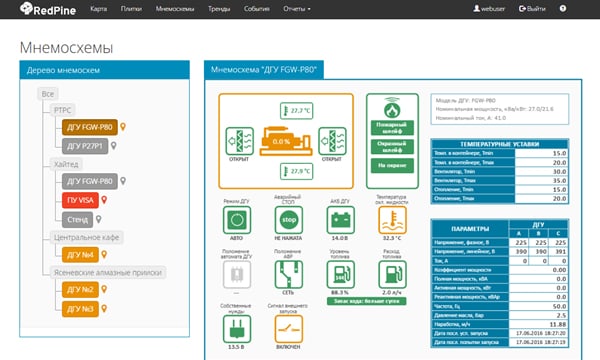Click map pin beside ДГУ №2

point(104,289)
